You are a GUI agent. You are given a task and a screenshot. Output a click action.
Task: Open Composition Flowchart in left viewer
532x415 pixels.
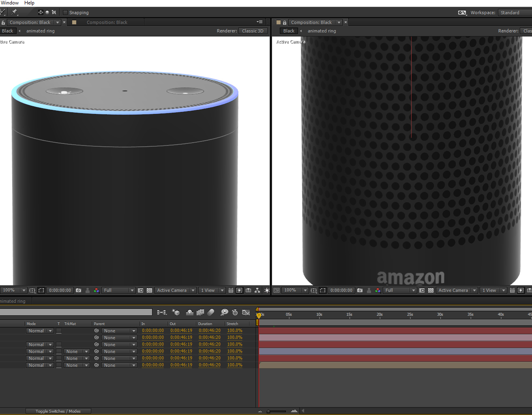[257, 290]
